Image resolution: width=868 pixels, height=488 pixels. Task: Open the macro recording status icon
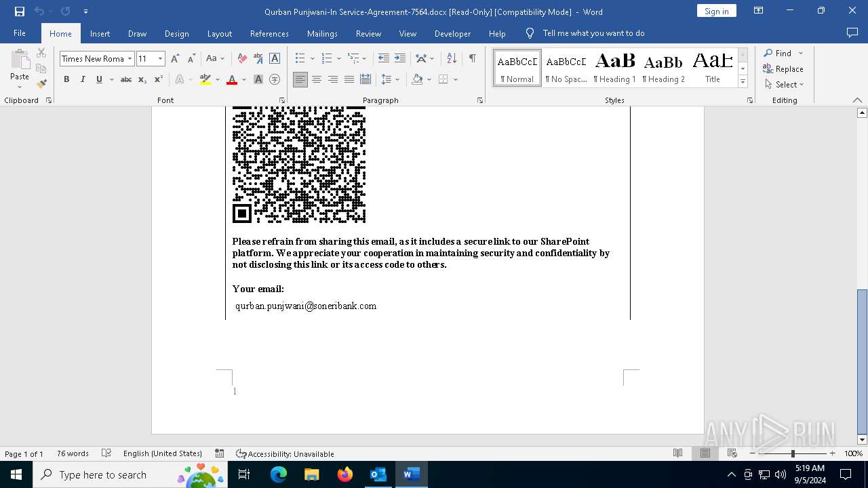click(220, 453)
